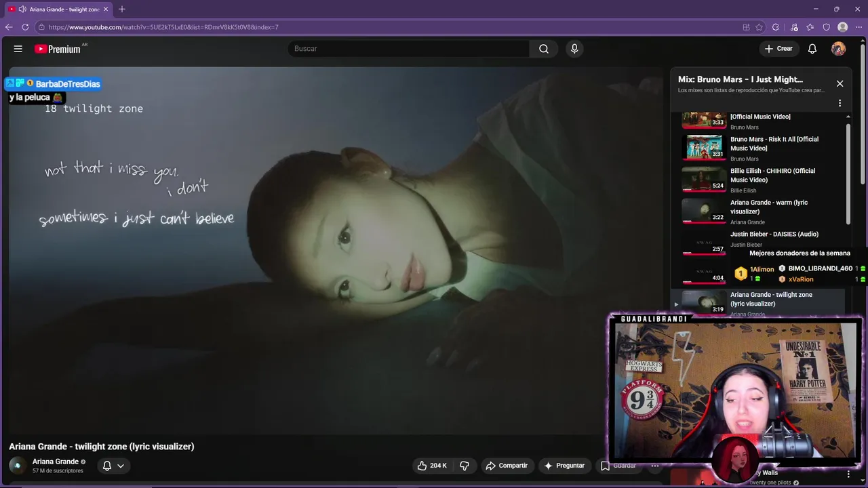Viewport: 868px width, 488px height.
Task: Click the video player to pause
Action: [x=336, y=250]
